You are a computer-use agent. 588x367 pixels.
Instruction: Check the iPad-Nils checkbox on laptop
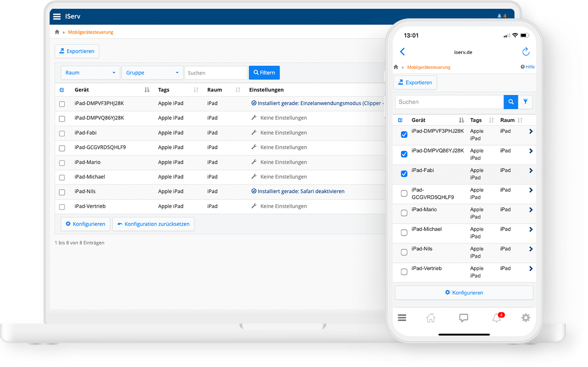coord(62,192)
